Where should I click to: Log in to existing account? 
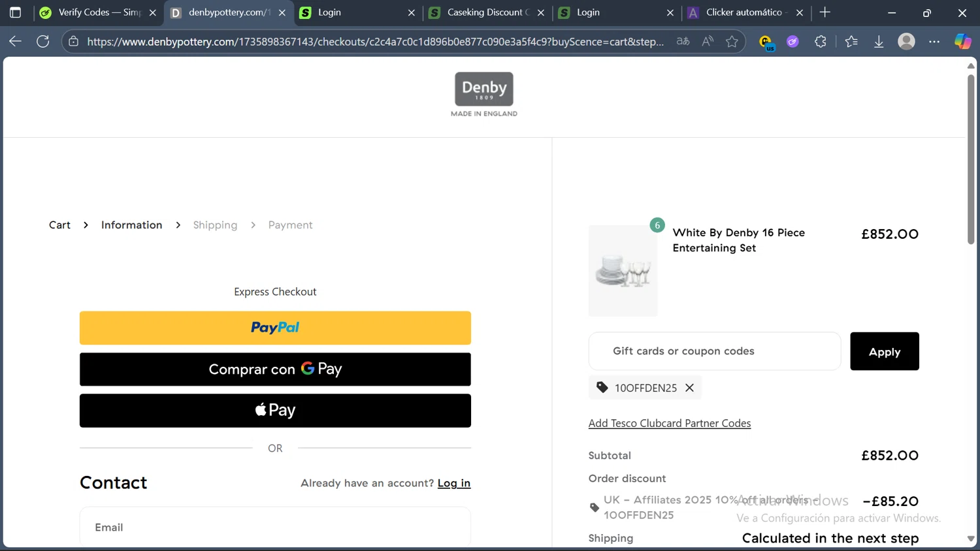(454, 483)
